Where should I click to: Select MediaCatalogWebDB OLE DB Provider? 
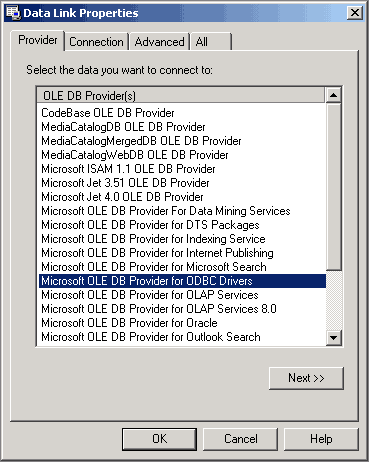tap(182, 155)
